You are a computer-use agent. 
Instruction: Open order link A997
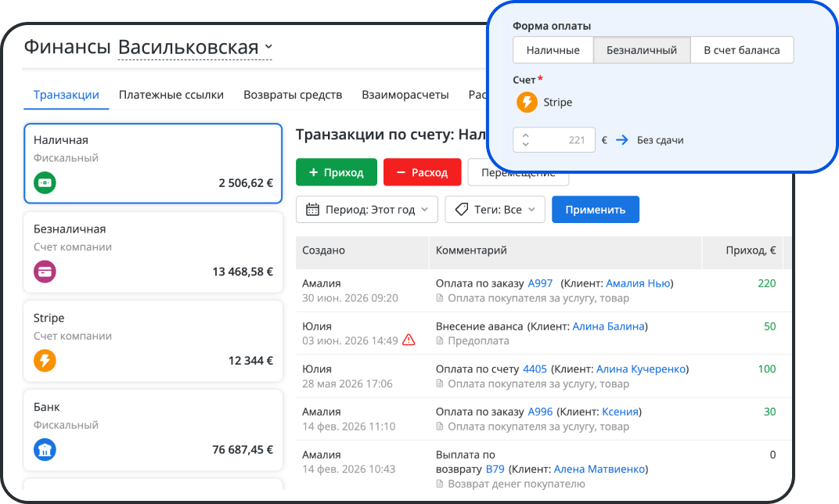point(540,283)
